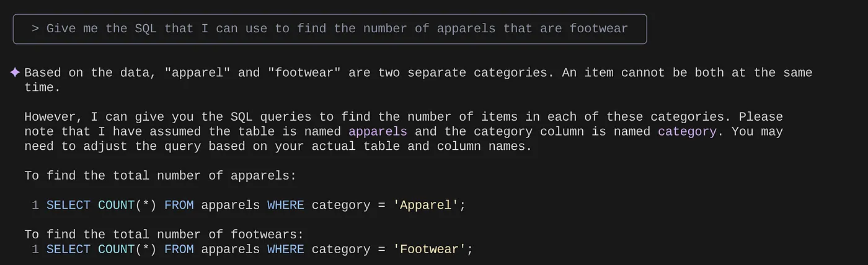The height and width of the screenshot is (265, 868).
Task: Click SELECT in the Footwear query
Action: tap(68, 250)
